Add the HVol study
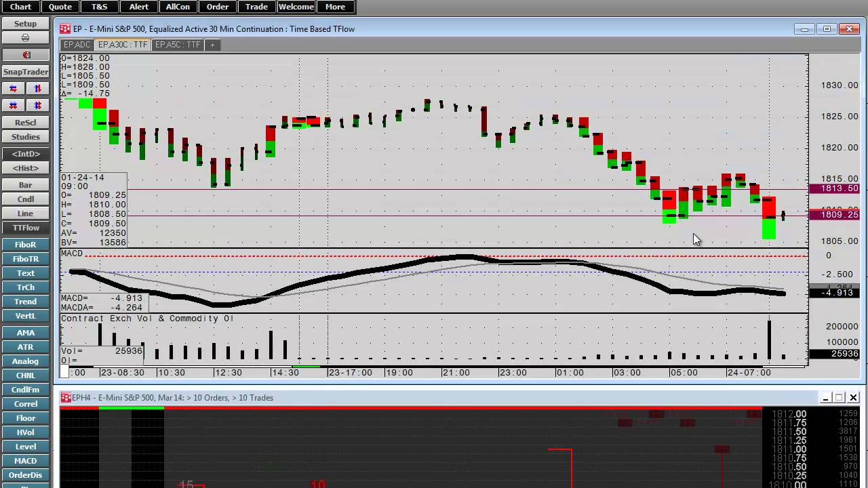868x488 pixels. (26, 432)
